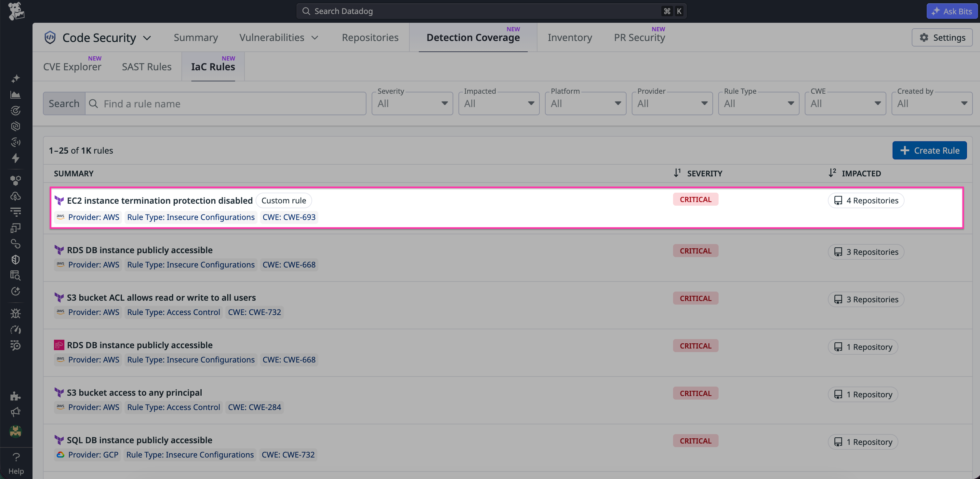Switch to the CVE Explorer subtab

tap(72, 67)
